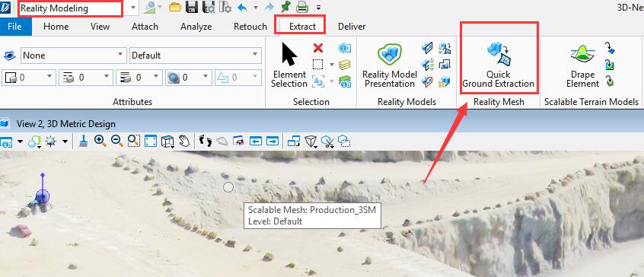This screenshot has height=277, width=644.
Task: Click the Save disk icon
Action: pyautogui.click(x=192, y=8)
